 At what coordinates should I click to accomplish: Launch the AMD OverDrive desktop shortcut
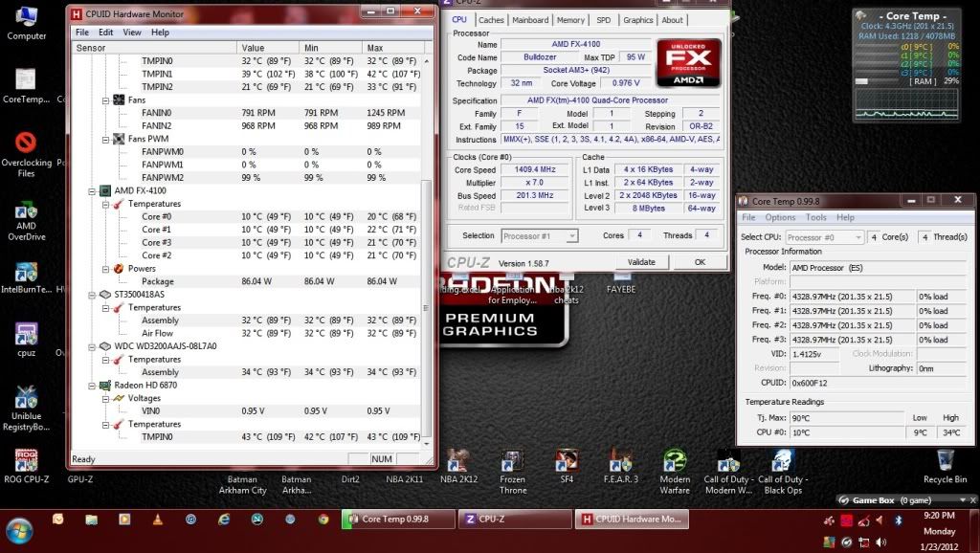pos(26,222)
